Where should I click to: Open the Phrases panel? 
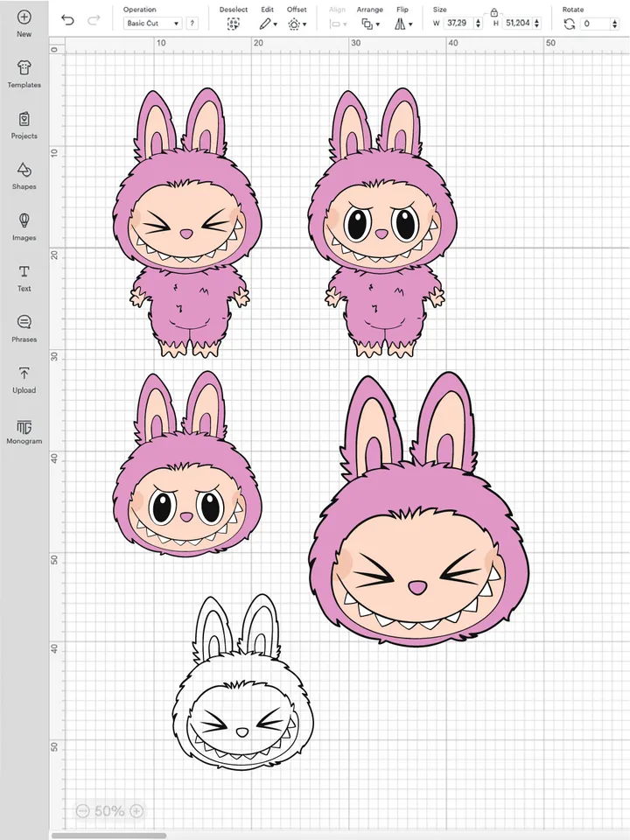pyautogui.click(x=24, y=323)
